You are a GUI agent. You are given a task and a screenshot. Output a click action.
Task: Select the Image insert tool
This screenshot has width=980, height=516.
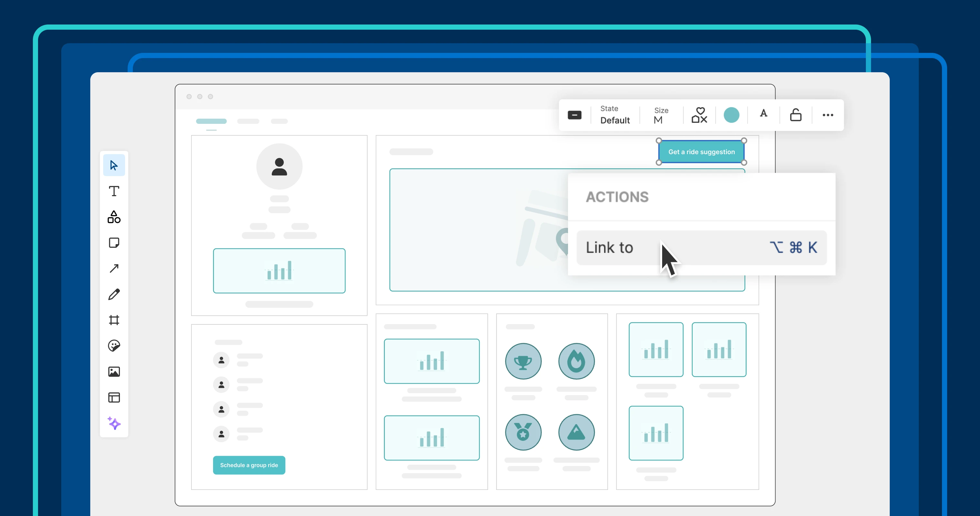tap(114, 372)
